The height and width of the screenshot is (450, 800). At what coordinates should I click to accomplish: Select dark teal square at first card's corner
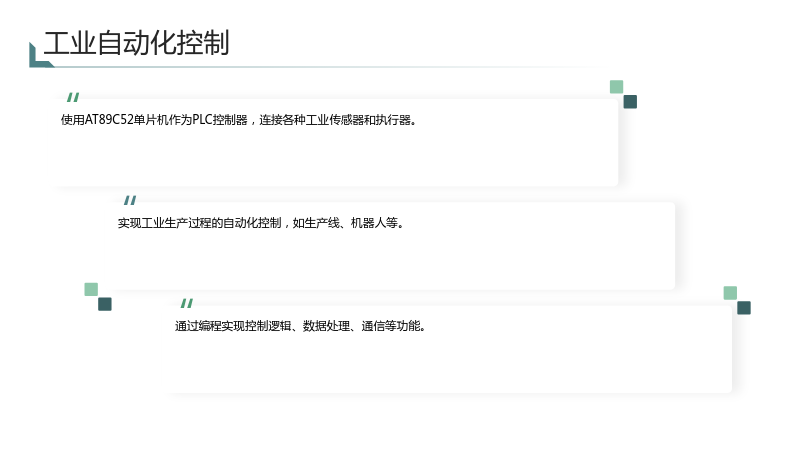point(630,102)
